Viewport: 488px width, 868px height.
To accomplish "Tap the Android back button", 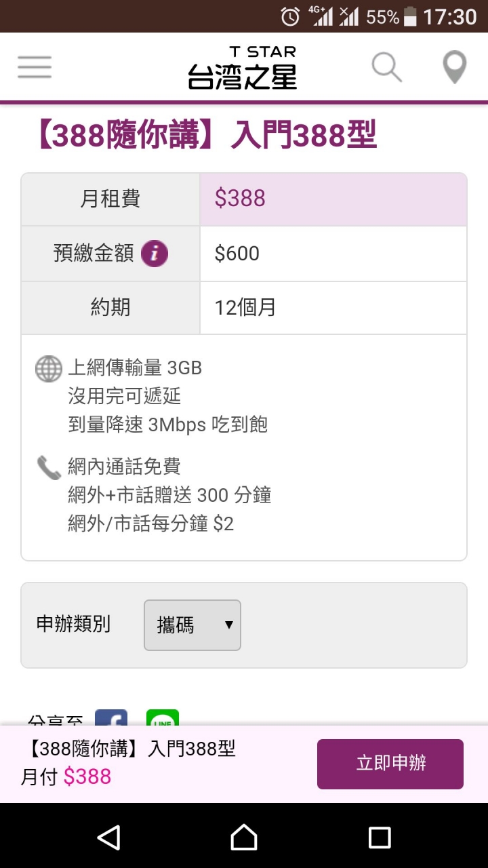I will click(108, 837).
